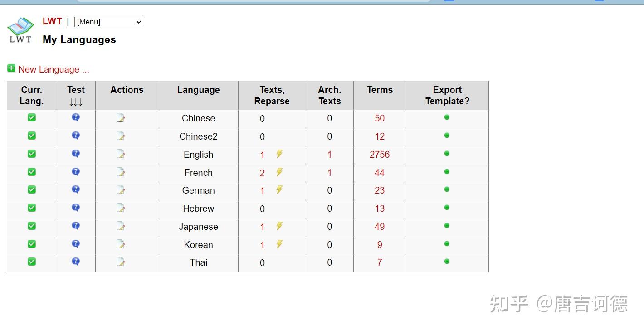
Task: Click the LWT book logo
Action: coord(20,30)
